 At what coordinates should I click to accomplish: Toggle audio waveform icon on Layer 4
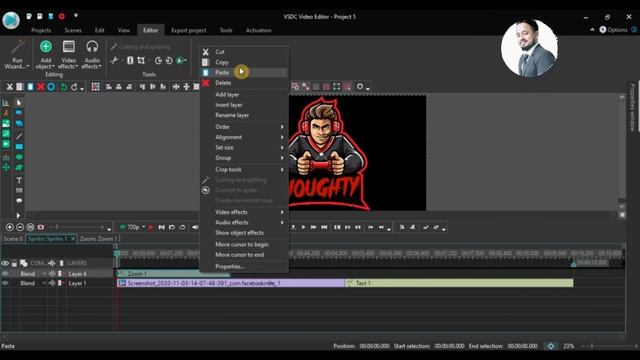[52, 273]
